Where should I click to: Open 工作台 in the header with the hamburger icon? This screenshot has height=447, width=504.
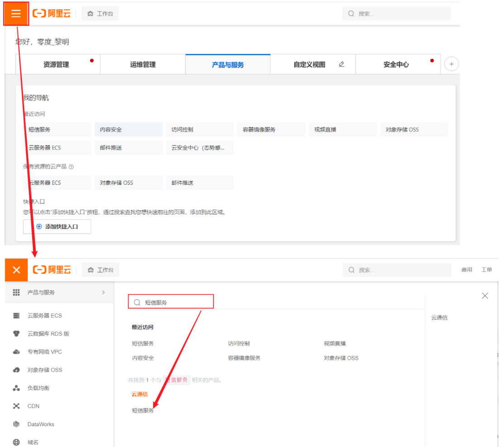click(x=100, y=14)
